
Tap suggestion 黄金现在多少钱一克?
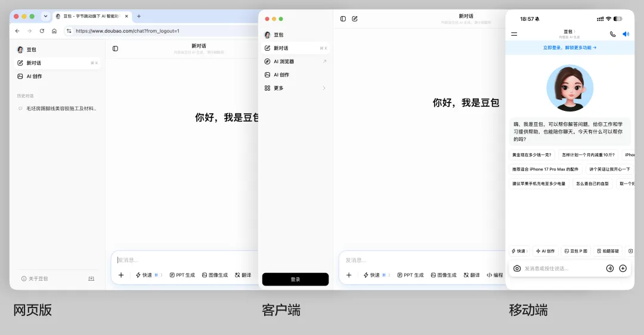(x=531, y=155)
